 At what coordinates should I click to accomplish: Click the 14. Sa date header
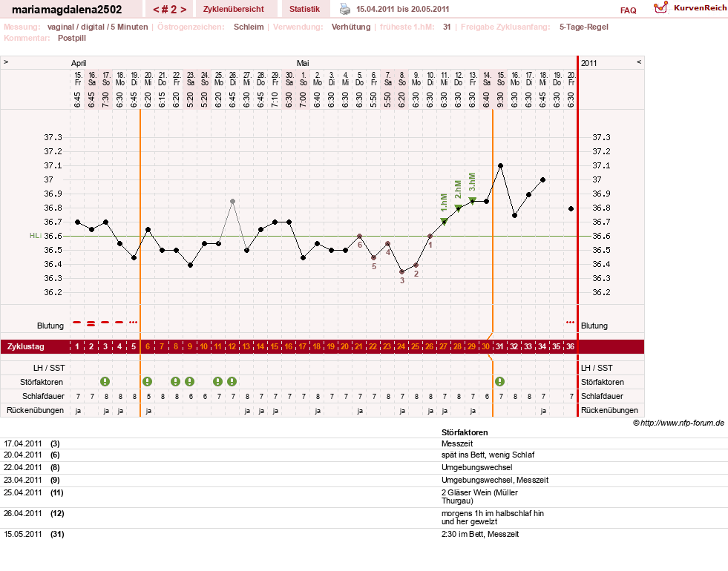pos(487,79)
